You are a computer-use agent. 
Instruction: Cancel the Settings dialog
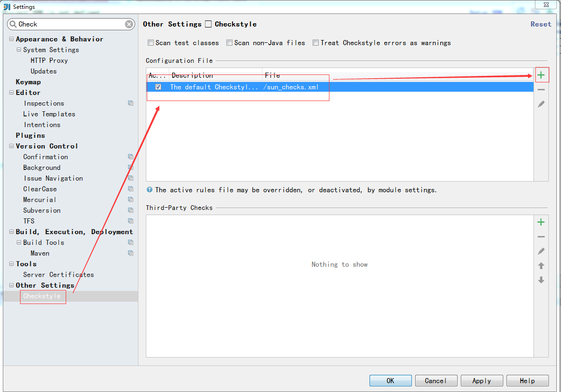point(436,380)
